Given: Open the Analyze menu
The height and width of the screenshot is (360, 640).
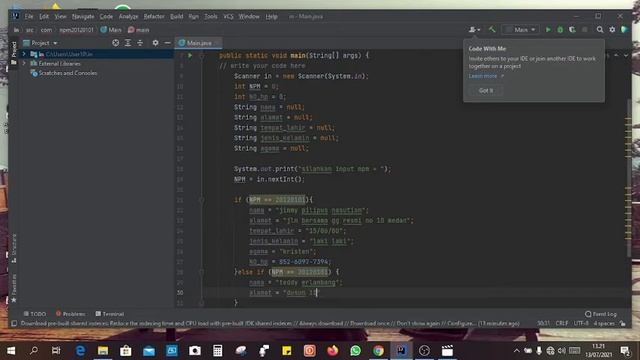Looking at the screenshot, I should click(128, 16).
